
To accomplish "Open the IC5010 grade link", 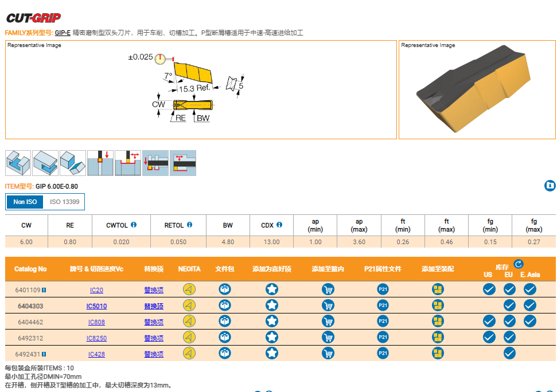I will [x=96, y=307].
